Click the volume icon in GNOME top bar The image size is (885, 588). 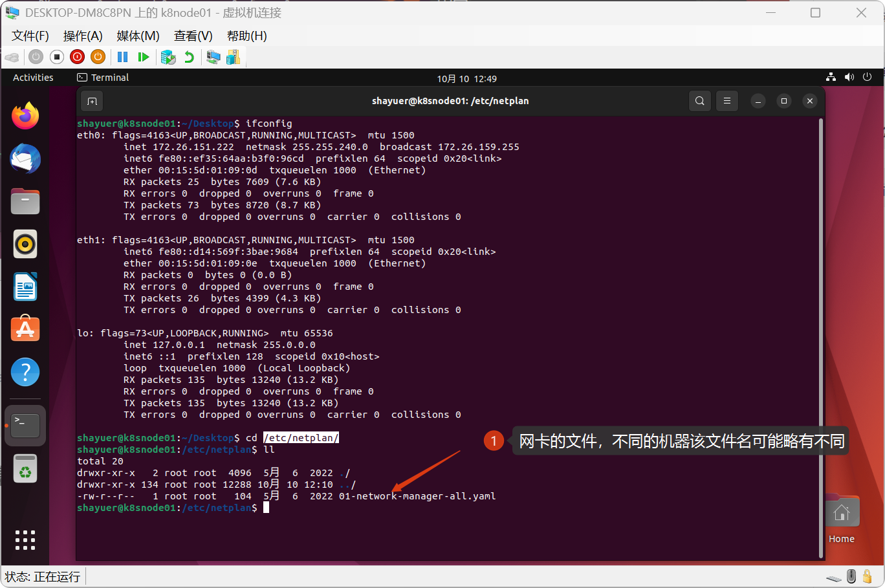click(x=849, y=77)
